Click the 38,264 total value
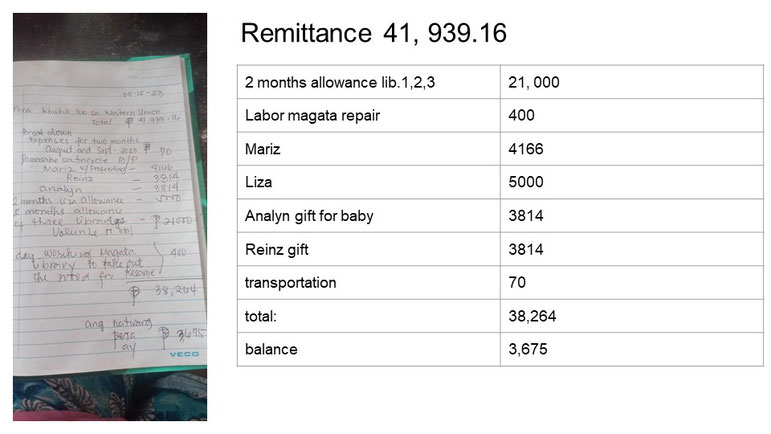The width and height of the screenshot is (771, 434). coord(532,316)
